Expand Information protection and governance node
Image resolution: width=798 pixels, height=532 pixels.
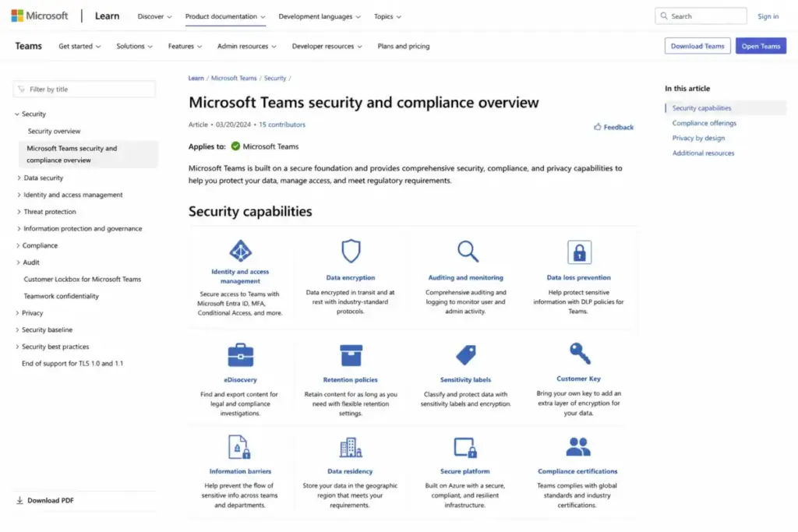point(19,228)
